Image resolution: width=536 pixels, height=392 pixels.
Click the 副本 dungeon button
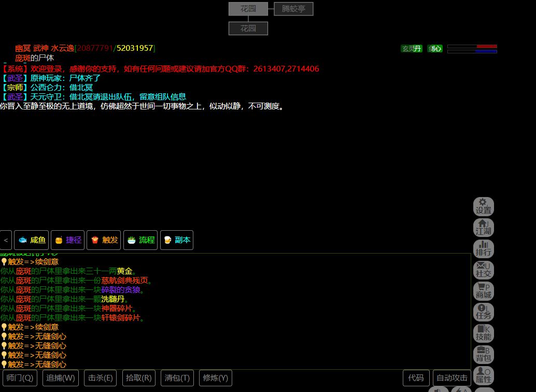[x=177, y=240]
